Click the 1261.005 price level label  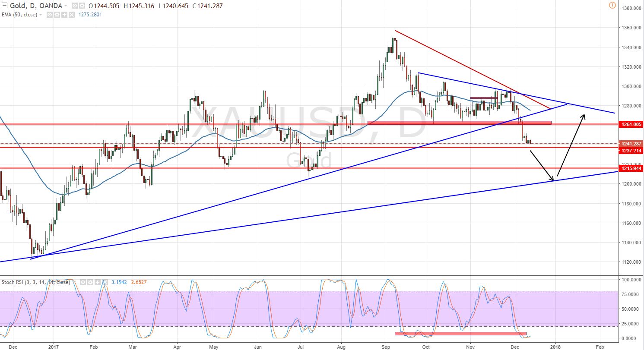pyautogui.click(x=631, y=124)
